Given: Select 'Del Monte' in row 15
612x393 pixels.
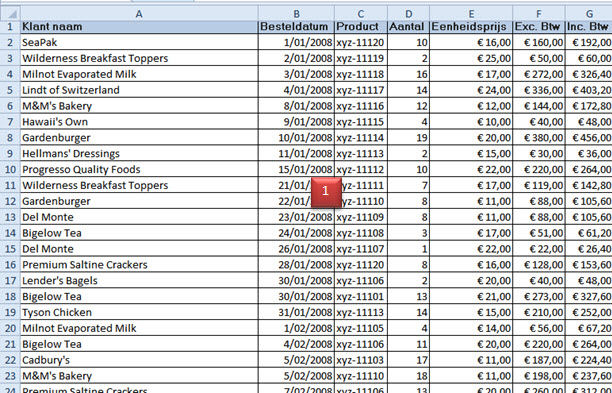Looking at the screenshot, I should coord(139,249).
